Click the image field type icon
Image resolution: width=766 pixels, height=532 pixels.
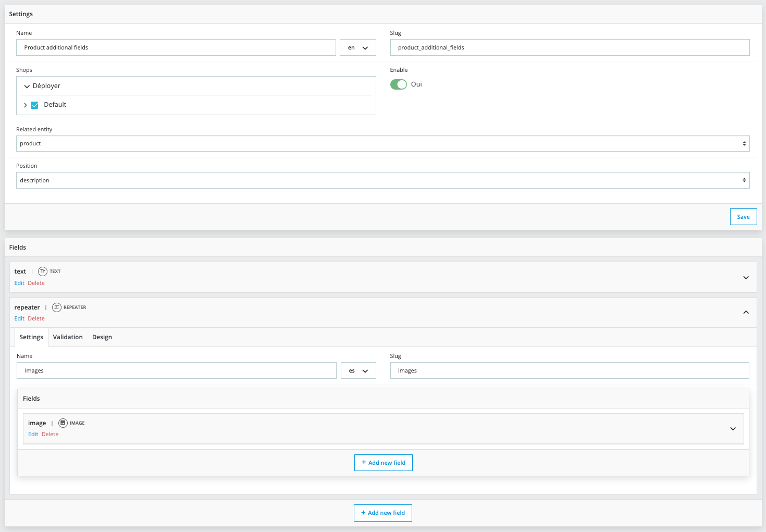[x=63, y=423]
